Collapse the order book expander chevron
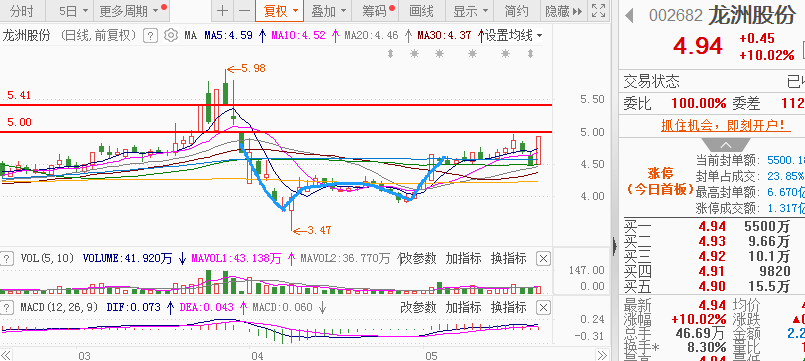Viewport: 805px width, 361px height. click(x=726, y=145)
